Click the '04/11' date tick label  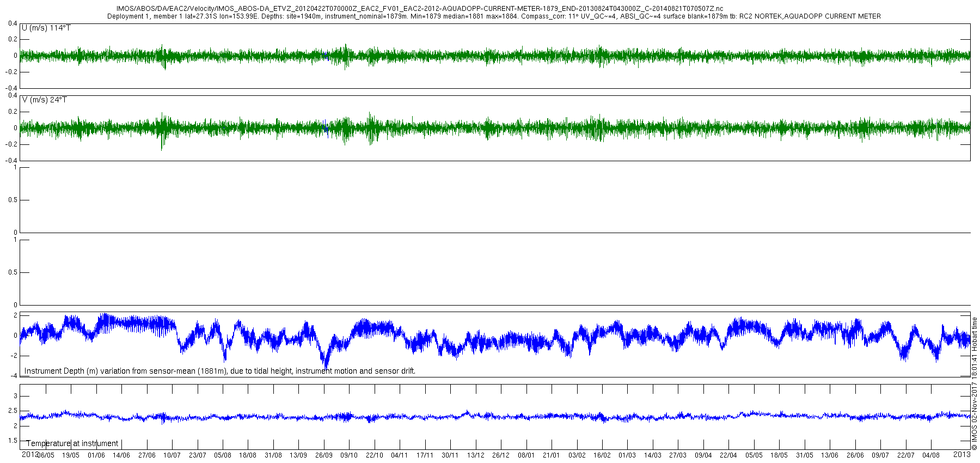point(400,455)
